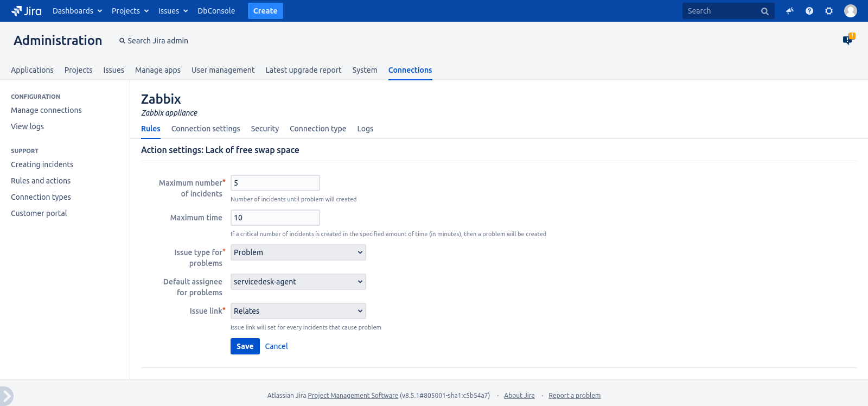Switch to the Latest upgrade report tab
This screenshot has width=868, height=406.
(303, 70)
